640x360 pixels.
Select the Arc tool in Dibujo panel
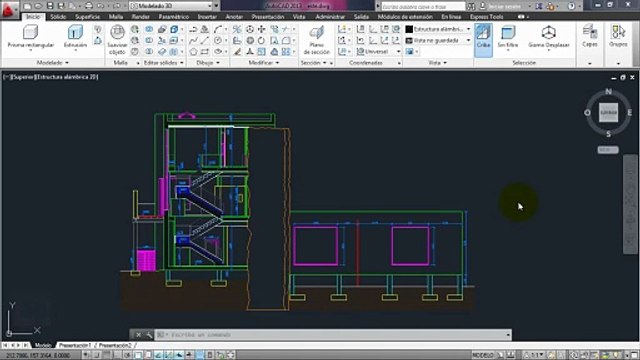(218, 29)
